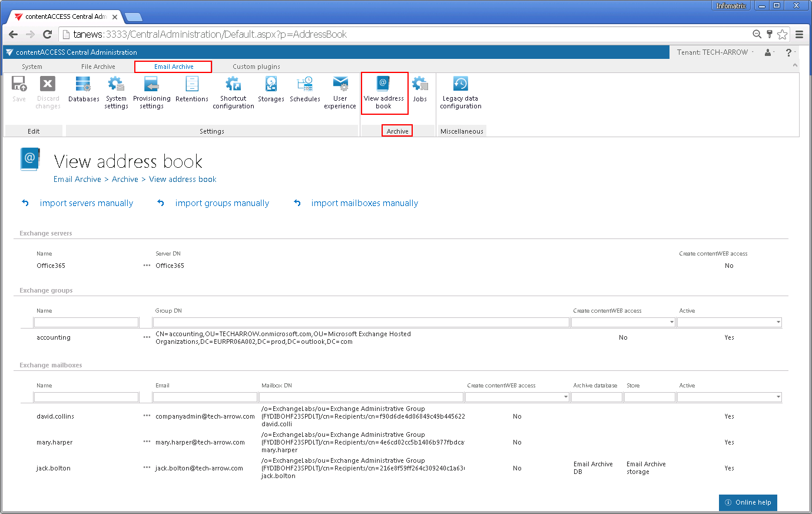The width and height of the screenshot is (812, 514).
Task: Switch to the Email Archive tab
Action: [x=174, y=67]
